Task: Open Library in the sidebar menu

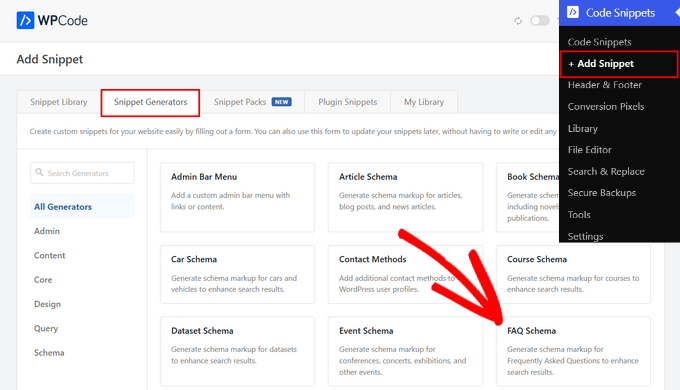Action: click(x=582, y=128)
